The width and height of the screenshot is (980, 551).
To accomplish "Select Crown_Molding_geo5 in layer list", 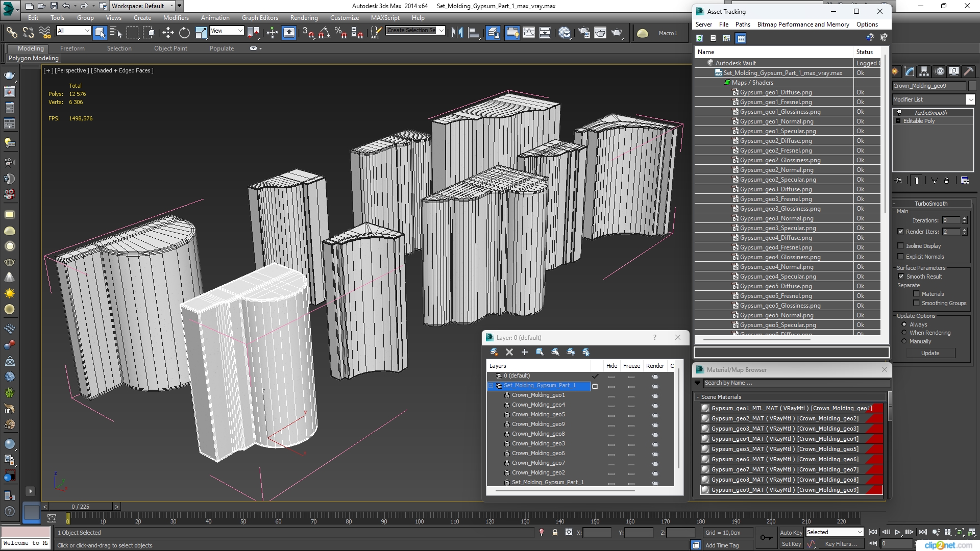I will tap(538, 414).
